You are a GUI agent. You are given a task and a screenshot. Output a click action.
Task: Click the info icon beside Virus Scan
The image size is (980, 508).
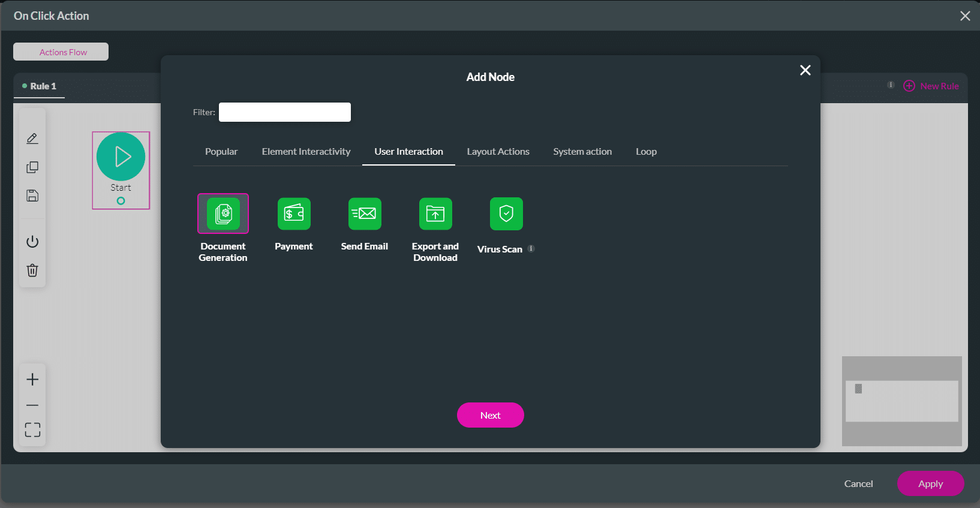[x=531, y=248]
